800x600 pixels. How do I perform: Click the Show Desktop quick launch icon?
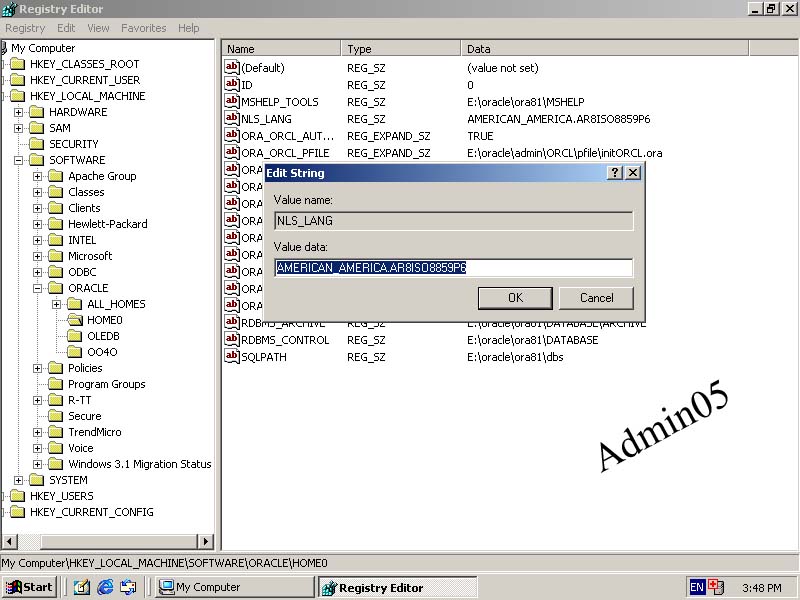tap(82, 587)
